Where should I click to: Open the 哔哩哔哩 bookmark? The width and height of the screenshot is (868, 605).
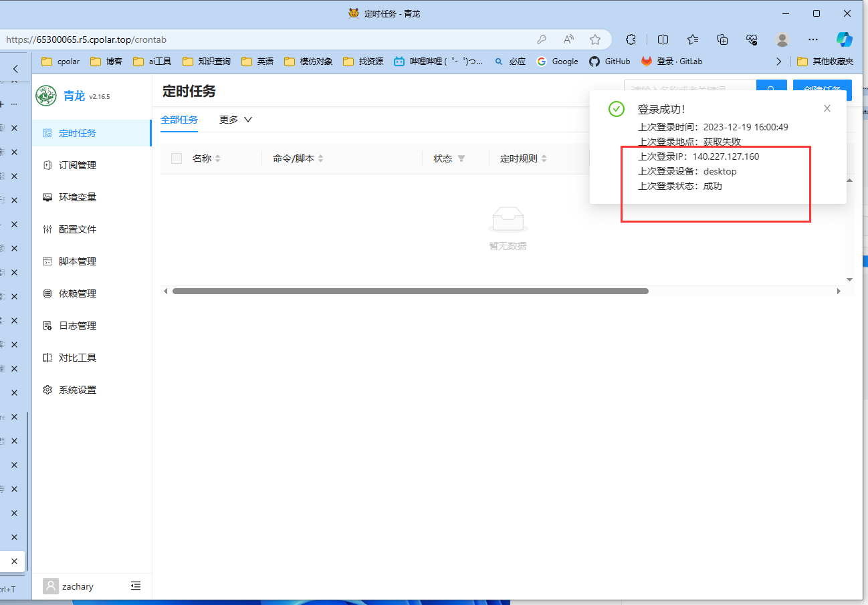(438, 62)
